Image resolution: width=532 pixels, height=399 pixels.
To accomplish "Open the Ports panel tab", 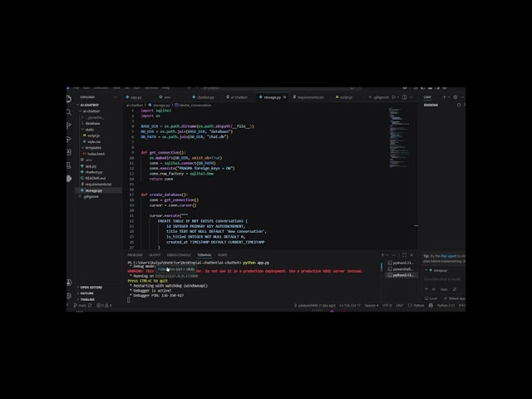I will coord(223,255).
